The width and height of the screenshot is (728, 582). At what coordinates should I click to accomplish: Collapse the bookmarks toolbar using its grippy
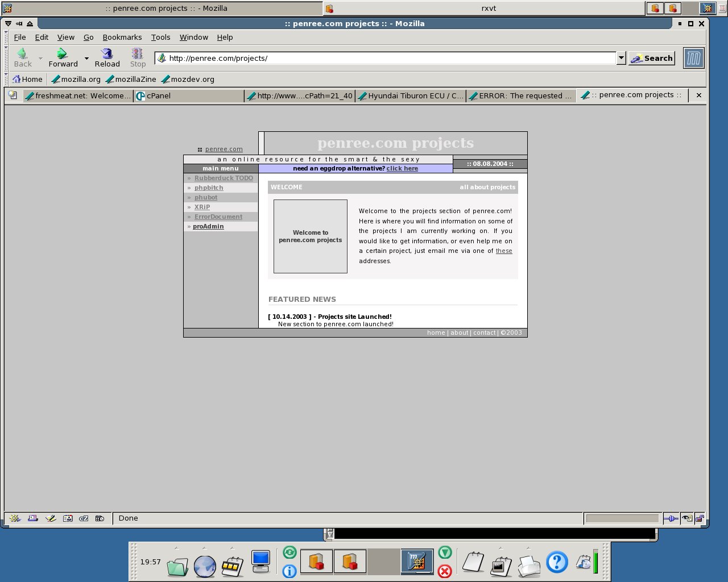7,79
